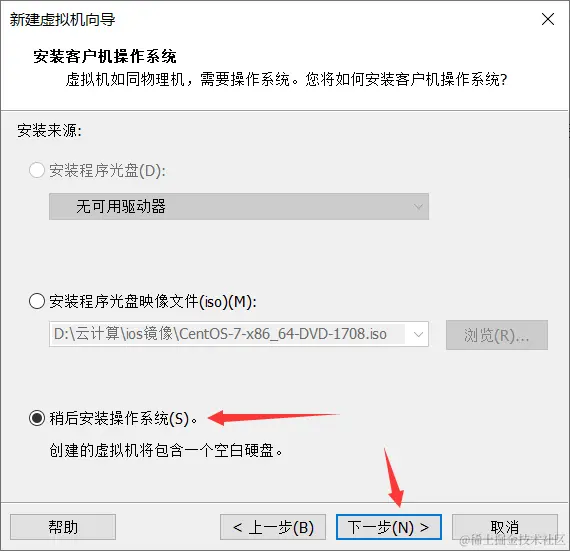Select the 稍后安装操作系统(S) radio button

[x=37, y=418]
